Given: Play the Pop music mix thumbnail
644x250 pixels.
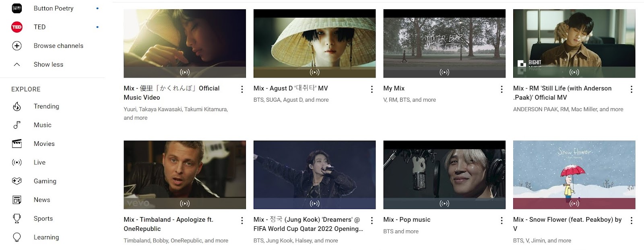Looking at the screenshot, I should [444, 175].
